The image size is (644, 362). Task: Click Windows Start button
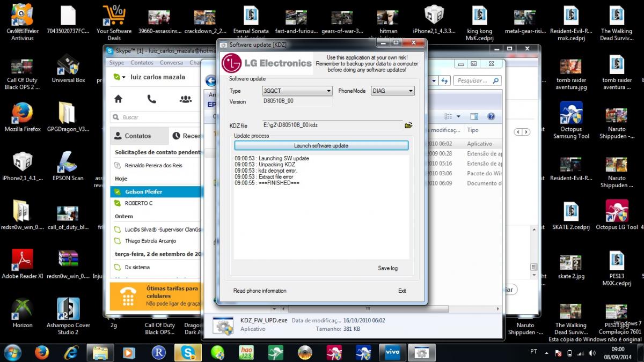[12, 352]
